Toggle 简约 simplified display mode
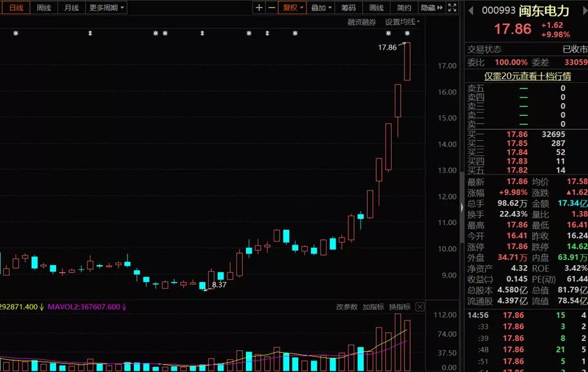This screenshot has width=588, height=372. coord(404,7)
